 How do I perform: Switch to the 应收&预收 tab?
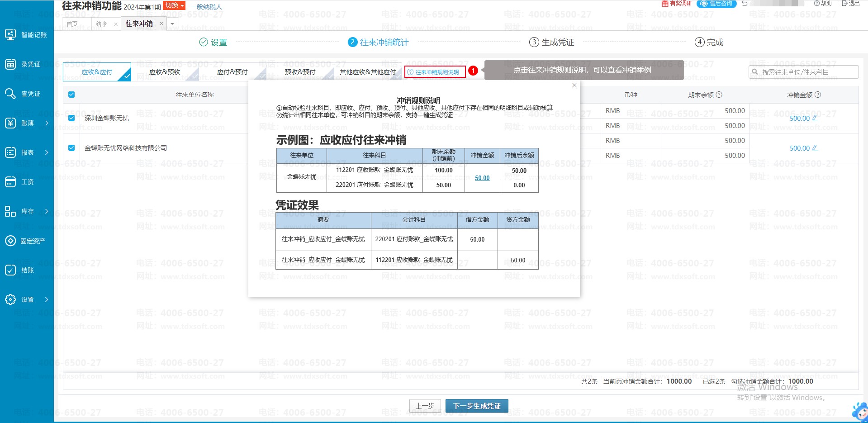pos(165,72)
